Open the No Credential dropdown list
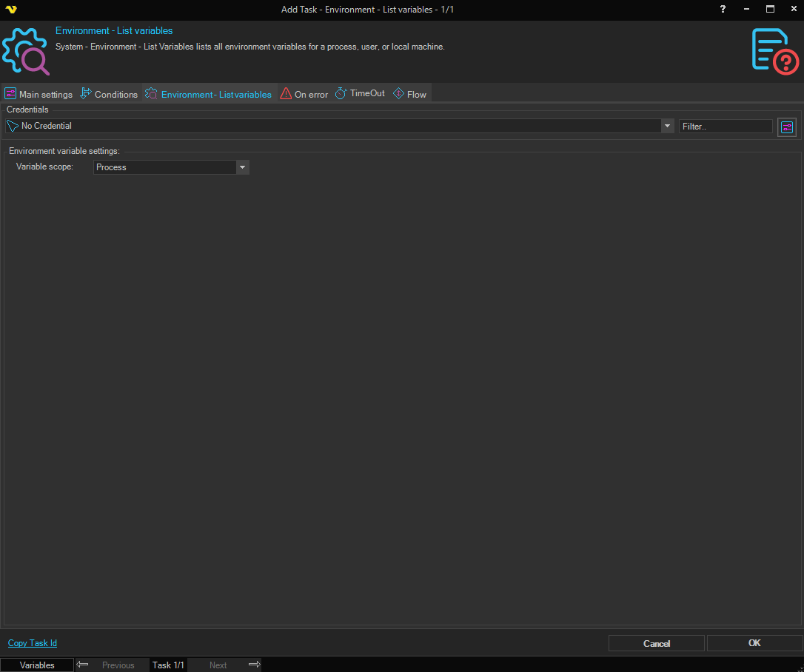The image size is (804, 672). [667, 126]
